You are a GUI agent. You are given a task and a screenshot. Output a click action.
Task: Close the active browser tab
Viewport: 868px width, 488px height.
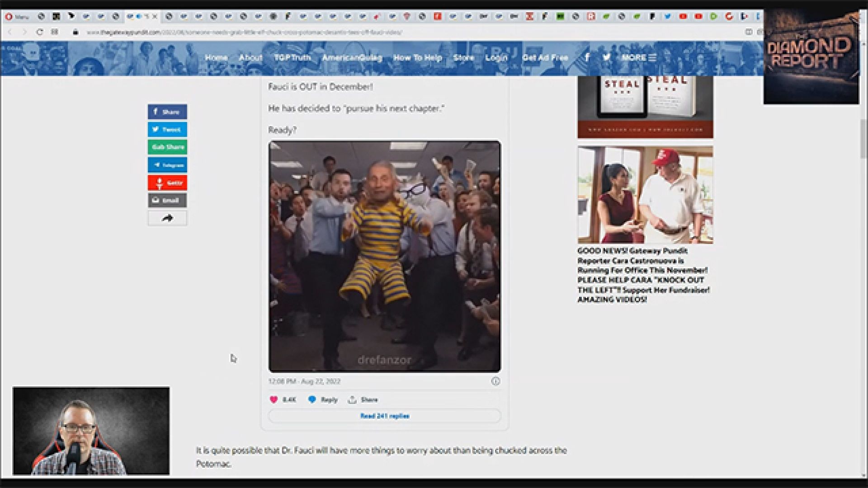(155, 16)
